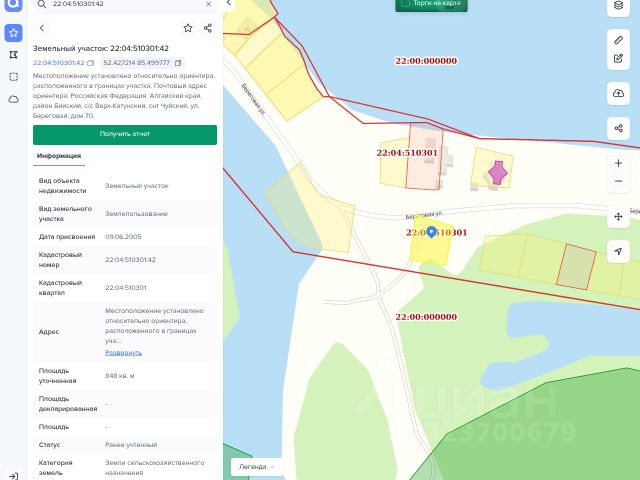The height and width of the screenshot is (480, 640).
Task: Click the app logo at top left
Action: coord(13,4)
